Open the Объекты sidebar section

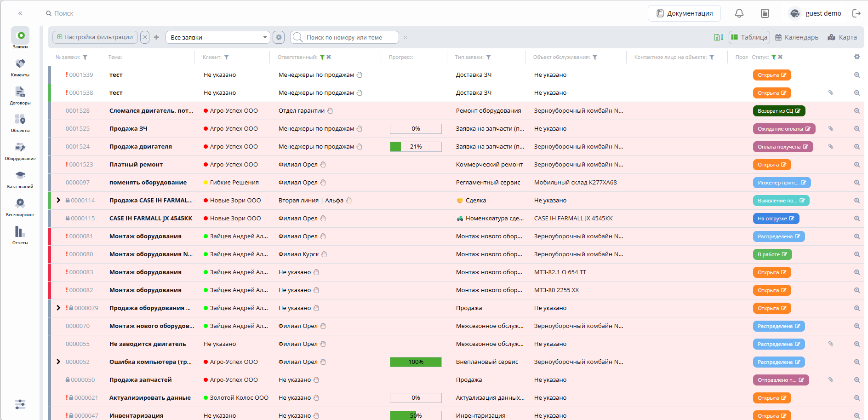pos(20,123)
